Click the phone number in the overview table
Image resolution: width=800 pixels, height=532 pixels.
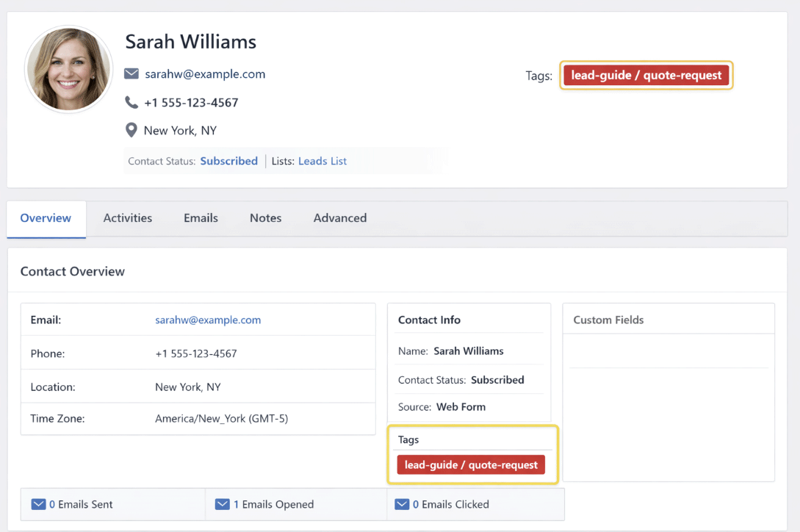(195, 353)
